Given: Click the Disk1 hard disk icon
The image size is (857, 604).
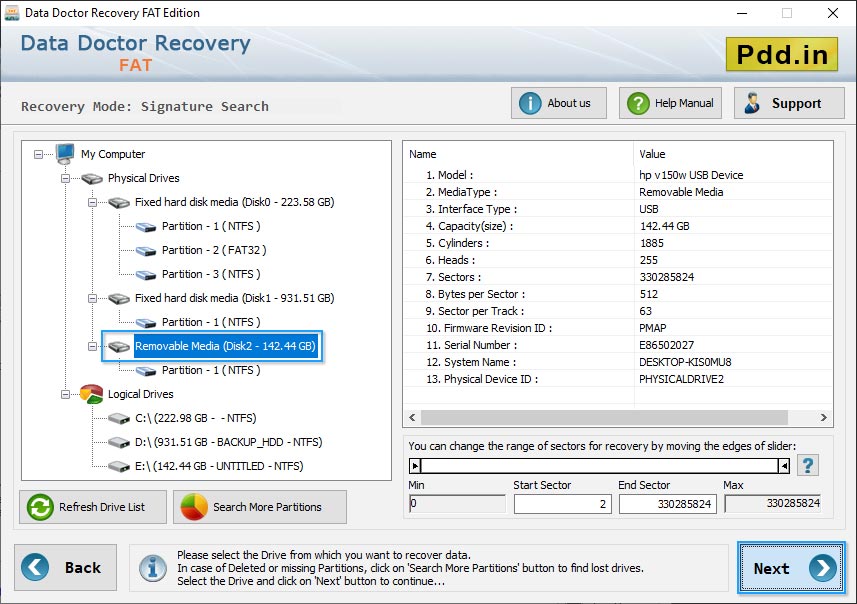Looking at the screenshot, I should (119, 299).
